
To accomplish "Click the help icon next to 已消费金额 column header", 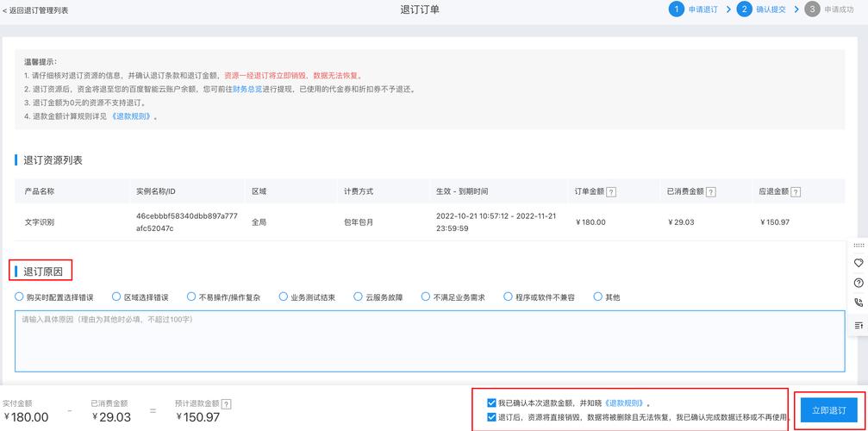I will pos(711,192).
